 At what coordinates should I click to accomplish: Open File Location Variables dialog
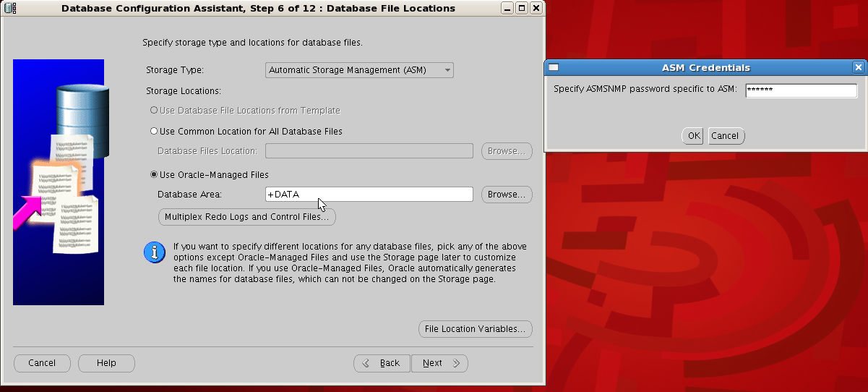[475, 329]
